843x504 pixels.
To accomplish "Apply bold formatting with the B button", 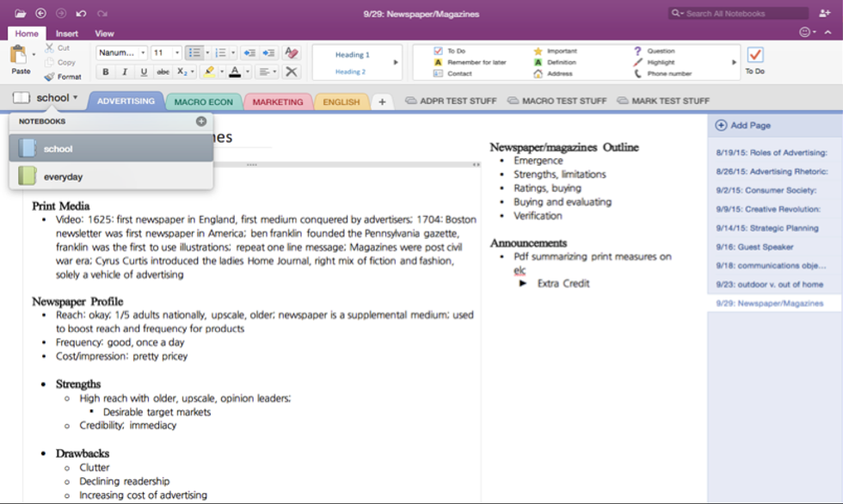I will click(x=106, y=72).
